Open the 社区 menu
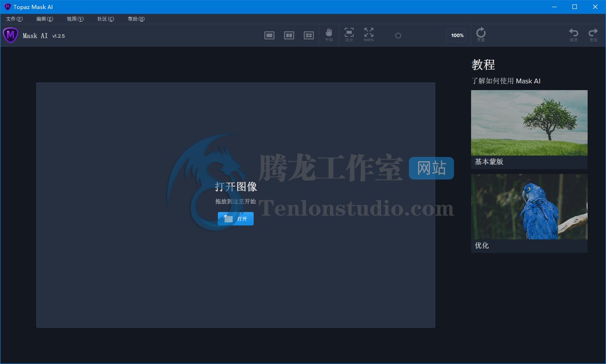The image size is (606, 364). pos(105,19)
